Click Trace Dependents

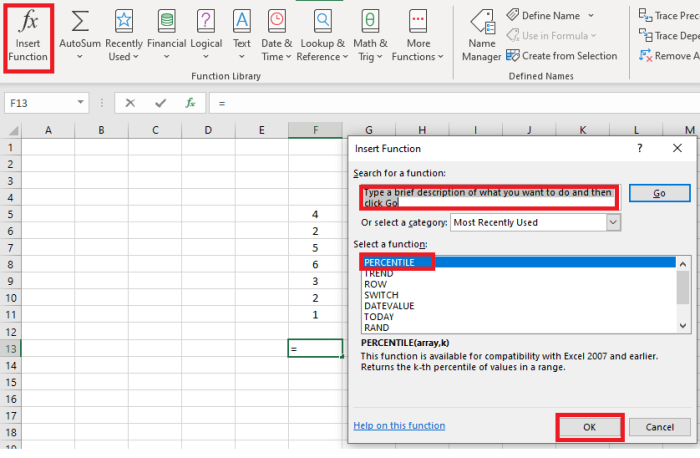pyautogui.click(x=669, y=36)
